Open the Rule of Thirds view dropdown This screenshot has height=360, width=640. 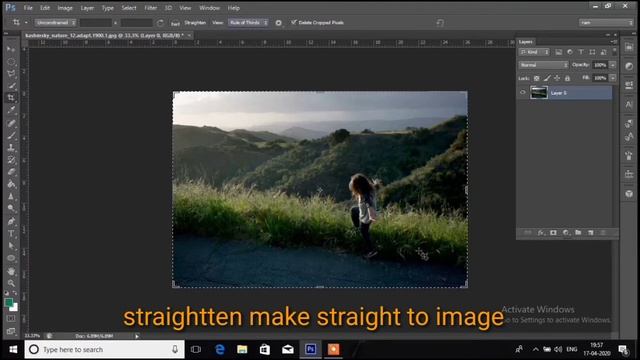tap(248, 23)
